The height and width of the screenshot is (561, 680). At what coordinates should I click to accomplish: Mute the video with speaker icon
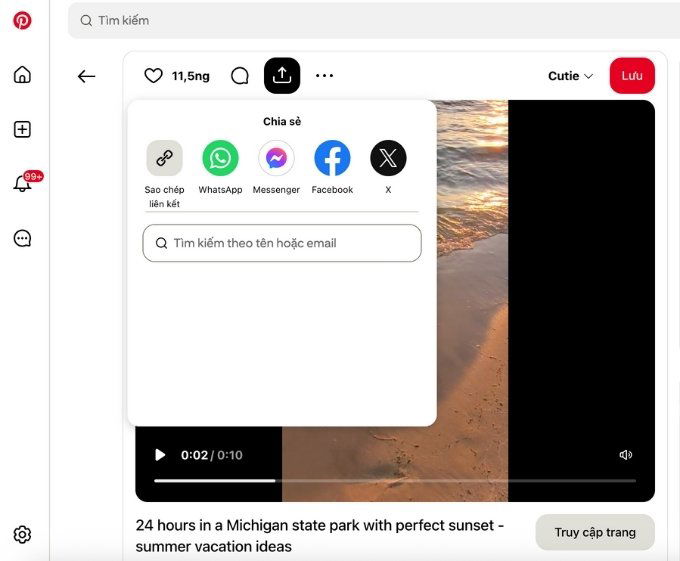(626, 455)
